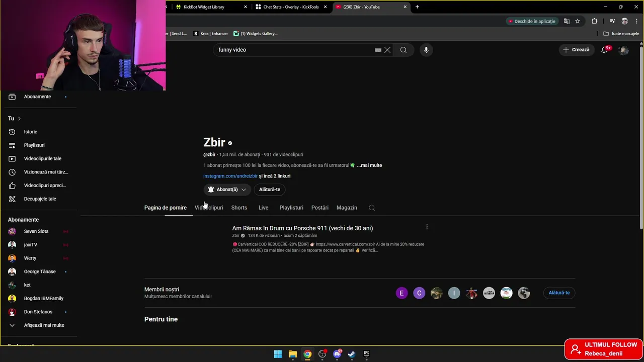Open Discord from the taskbar
The image size is (644, 362).
point(337,354)
